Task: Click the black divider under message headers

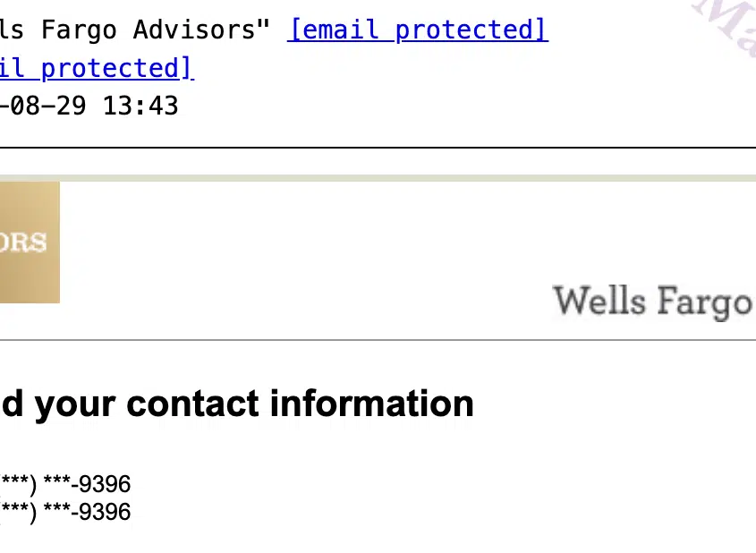Action: [x=378, y=147]
